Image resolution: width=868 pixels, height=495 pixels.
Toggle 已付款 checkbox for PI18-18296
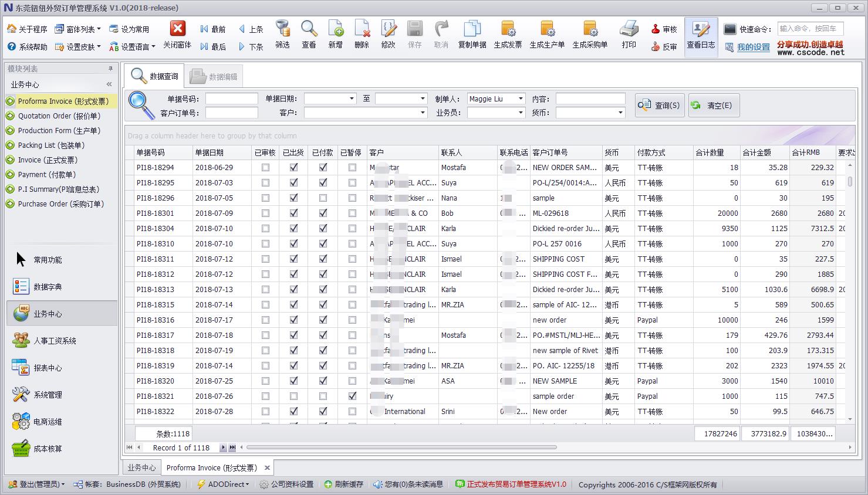coord(323,198)
